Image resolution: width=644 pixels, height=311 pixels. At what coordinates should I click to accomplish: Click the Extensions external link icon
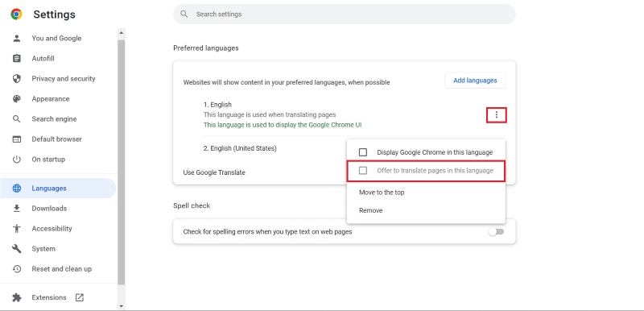(79, 297)
